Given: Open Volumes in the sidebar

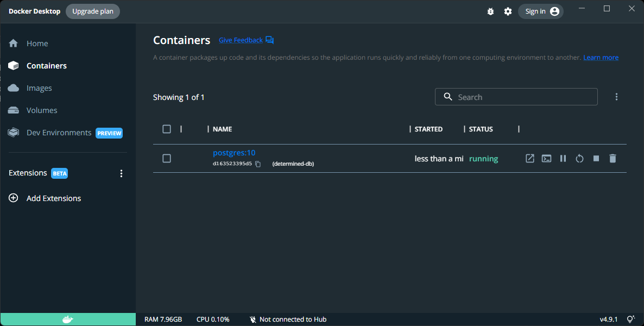Looking at the screenshot, I should pyautogui.click(x=41, y=110).
